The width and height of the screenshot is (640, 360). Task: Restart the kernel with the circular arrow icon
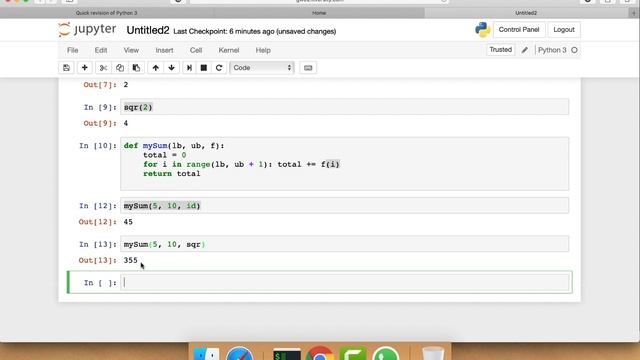coord(219,68)
